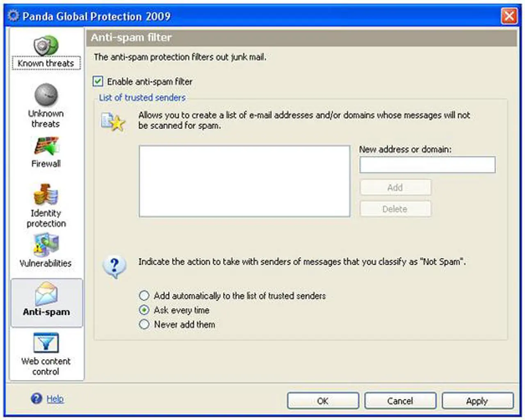Click the Web content control label

coord(46,366)
